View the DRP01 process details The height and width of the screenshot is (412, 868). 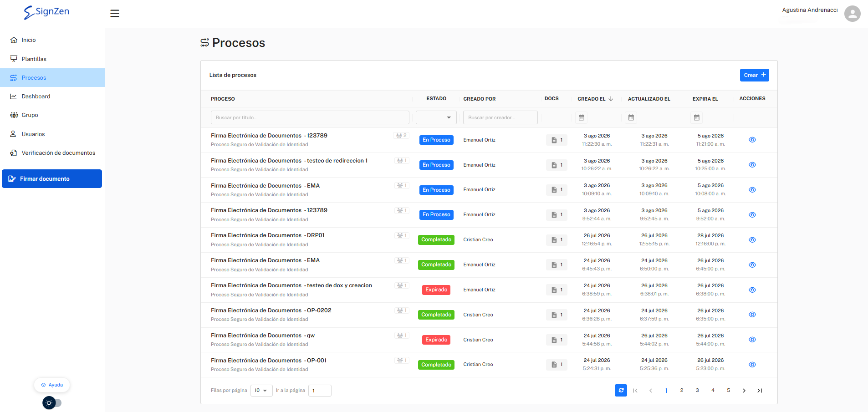(752, 240)
